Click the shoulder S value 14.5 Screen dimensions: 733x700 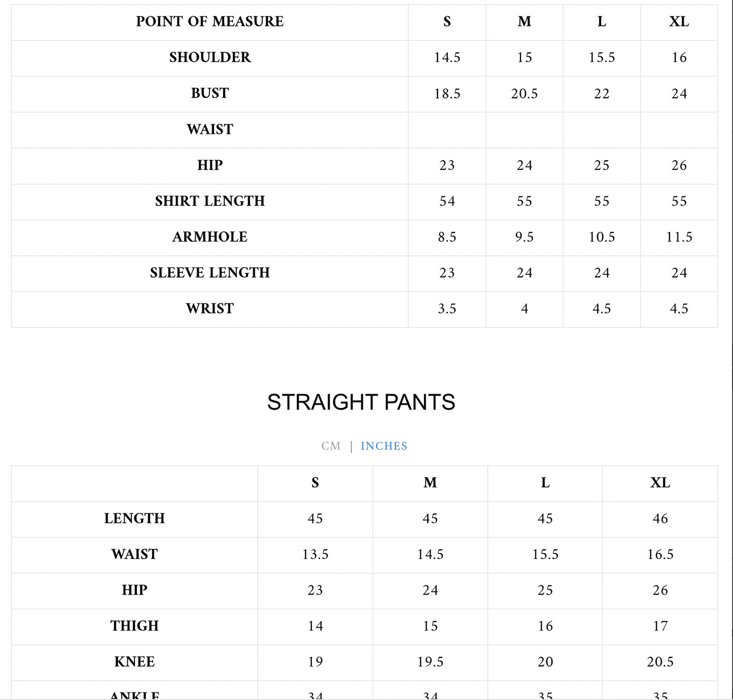[x=447, y=58]
